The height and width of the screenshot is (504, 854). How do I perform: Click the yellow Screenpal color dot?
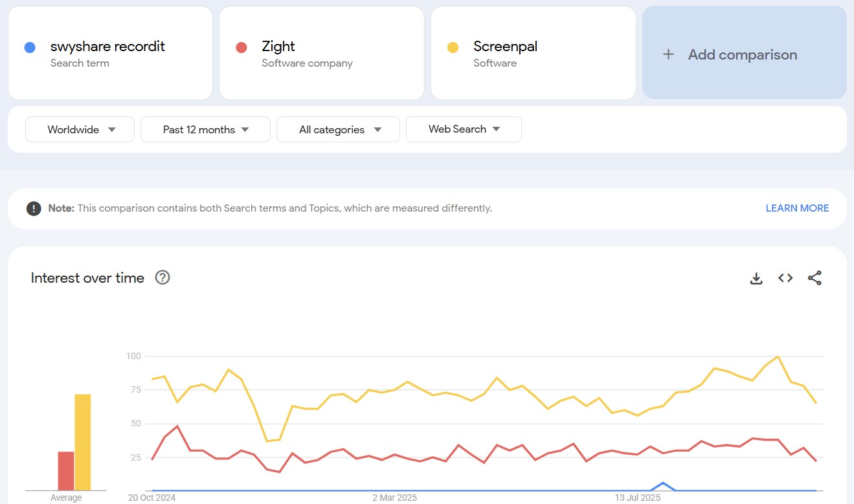tap(453, 47)
